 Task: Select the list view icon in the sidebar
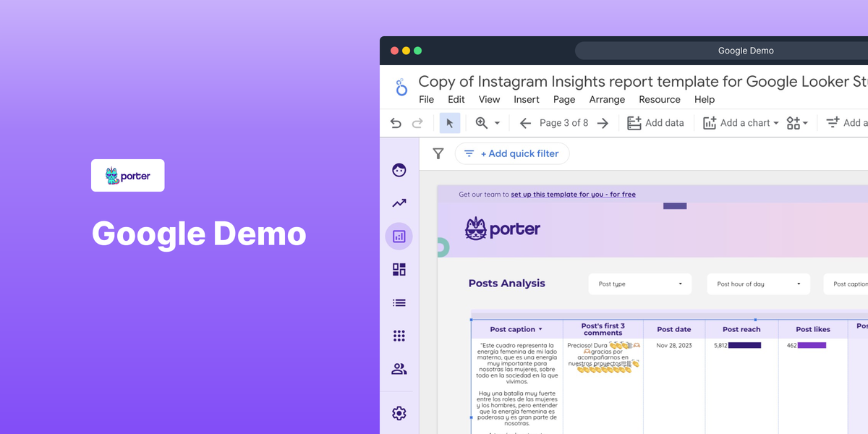pos(399,302)
